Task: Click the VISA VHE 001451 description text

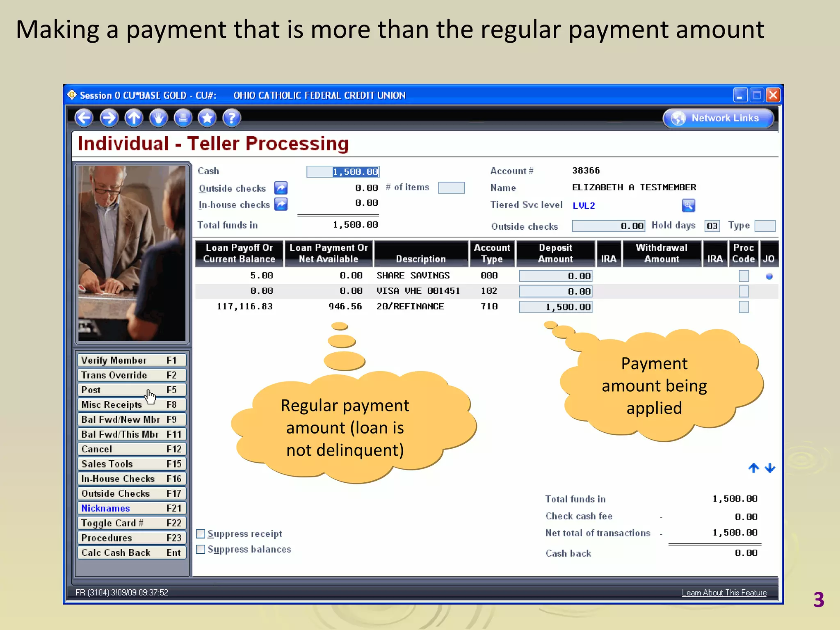Action: pyautogui.click(x=418, y=291)
